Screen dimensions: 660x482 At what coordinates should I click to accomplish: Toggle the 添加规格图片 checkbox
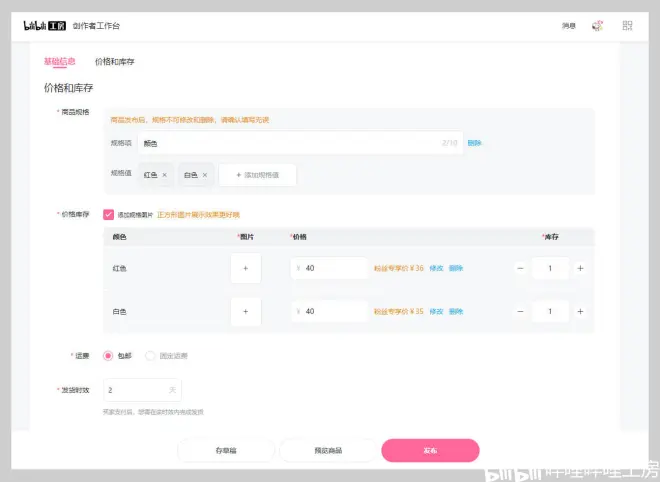tap(108, 214)
